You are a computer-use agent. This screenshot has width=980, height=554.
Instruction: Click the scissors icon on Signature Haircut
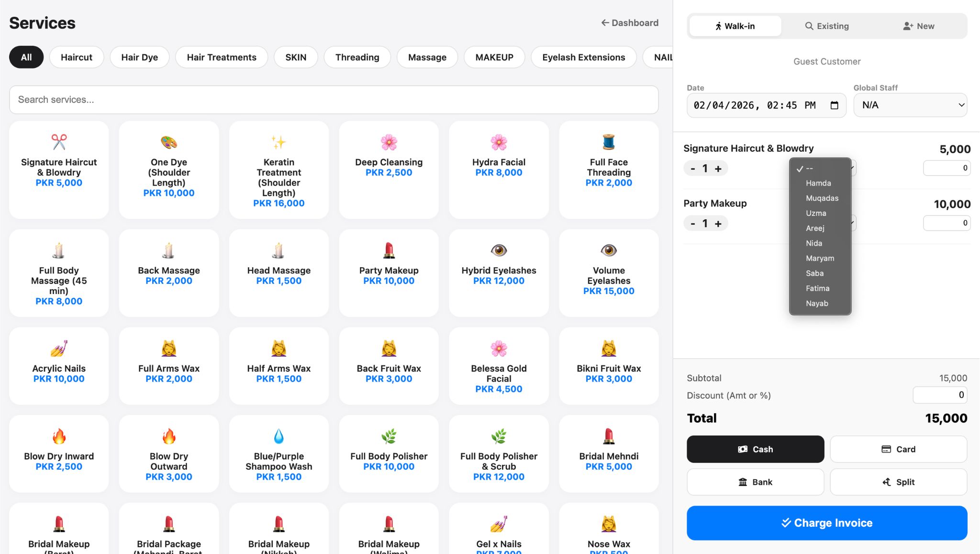tap(59, 142)
